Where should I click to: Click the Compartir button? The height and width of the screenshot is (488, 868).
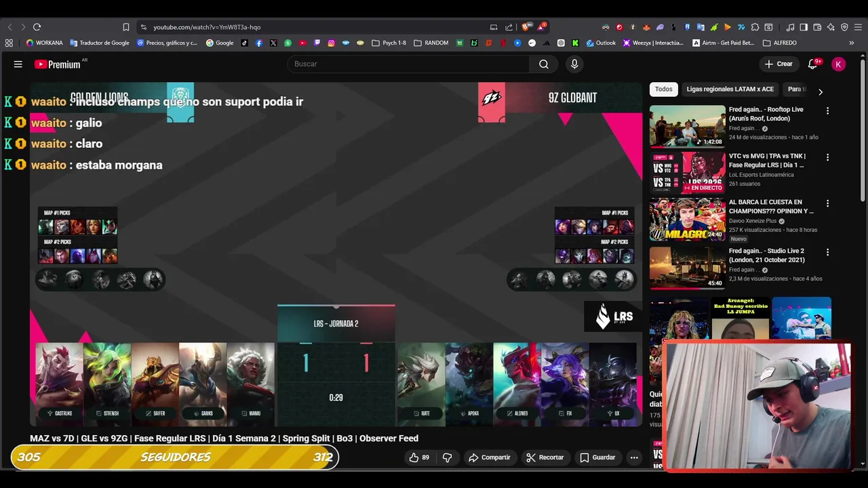tap(489, 457)
